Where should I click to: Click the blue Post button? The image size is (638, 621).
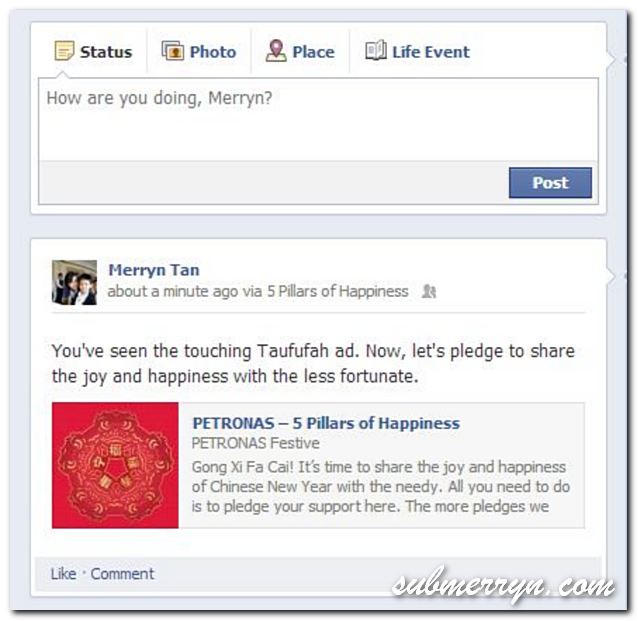(550, 183)
